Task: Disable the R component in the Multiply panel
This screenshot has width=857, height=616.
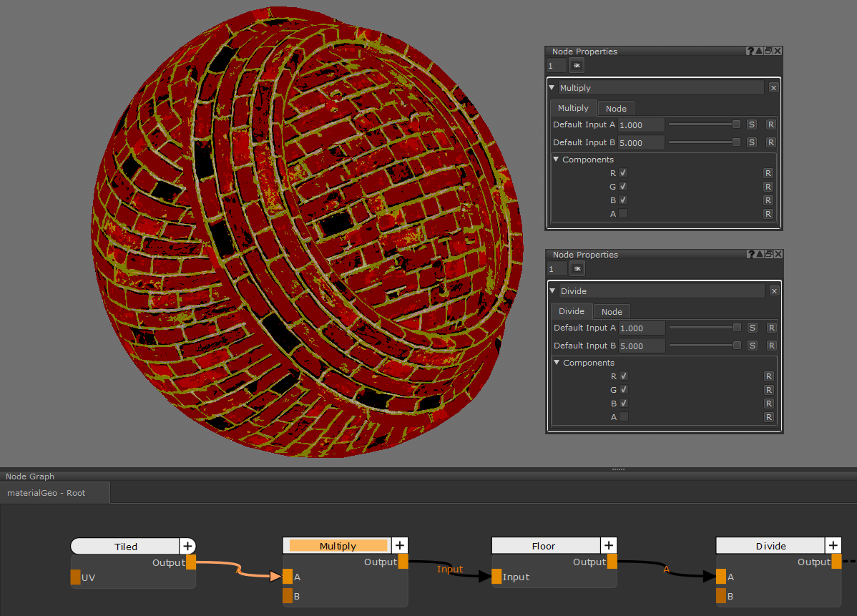Action: tap(623, 173)
